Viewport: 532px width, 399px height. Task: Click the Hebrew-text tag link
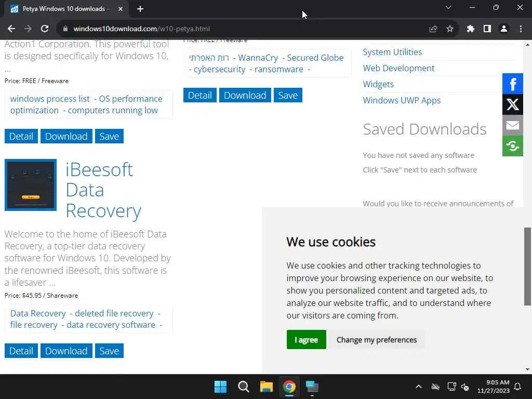tap(209, 58)
